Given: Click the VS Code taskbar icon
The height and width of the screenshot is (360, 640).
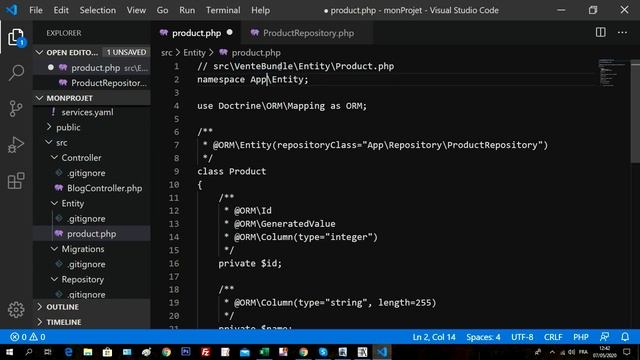Looking at the screenshot, I should [x=382, y=352].
